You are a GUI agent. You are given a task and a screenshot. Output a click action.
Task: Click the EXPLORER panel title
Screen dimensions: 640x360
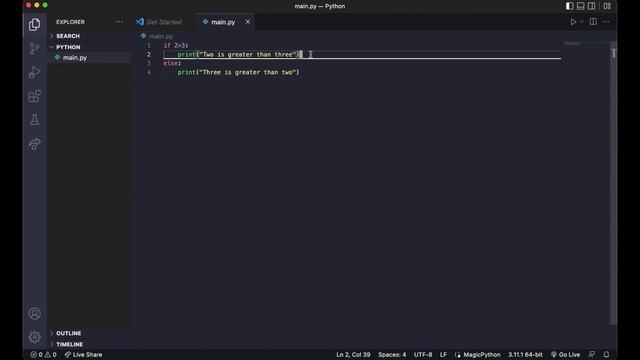(70, 22)
